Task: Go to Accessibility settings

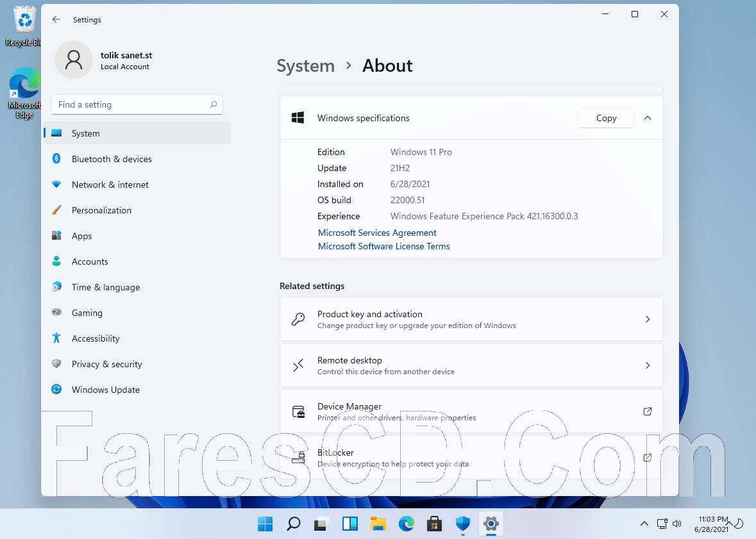Action: 137,338
